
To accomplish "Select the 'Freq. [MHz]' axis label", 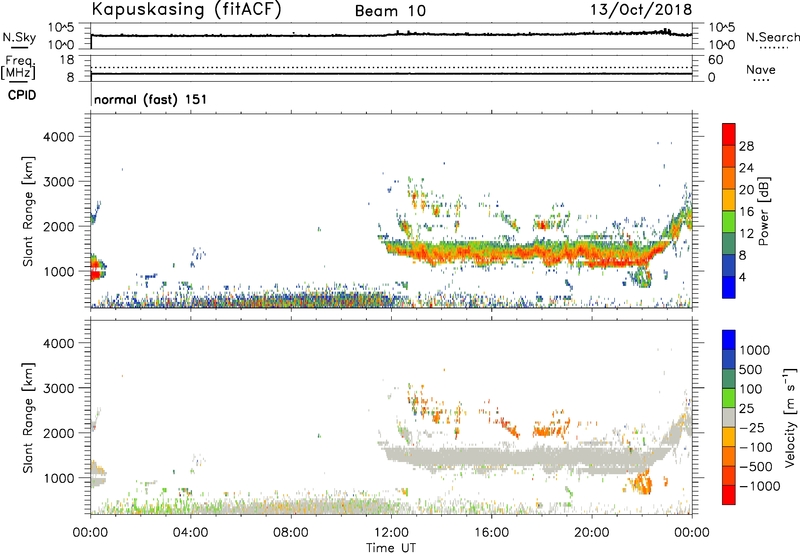I will pyautogui.click(x=18, y=68).
